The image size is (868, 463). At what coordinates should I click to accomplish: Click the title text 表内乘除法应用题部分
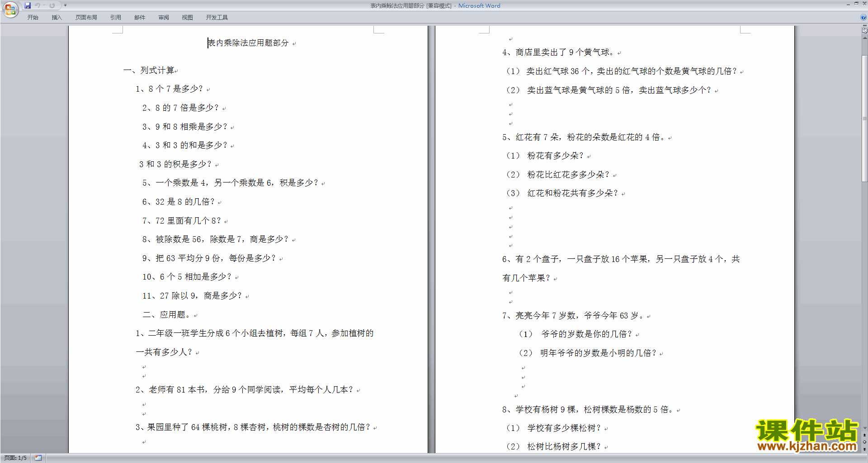pos(248,43)
